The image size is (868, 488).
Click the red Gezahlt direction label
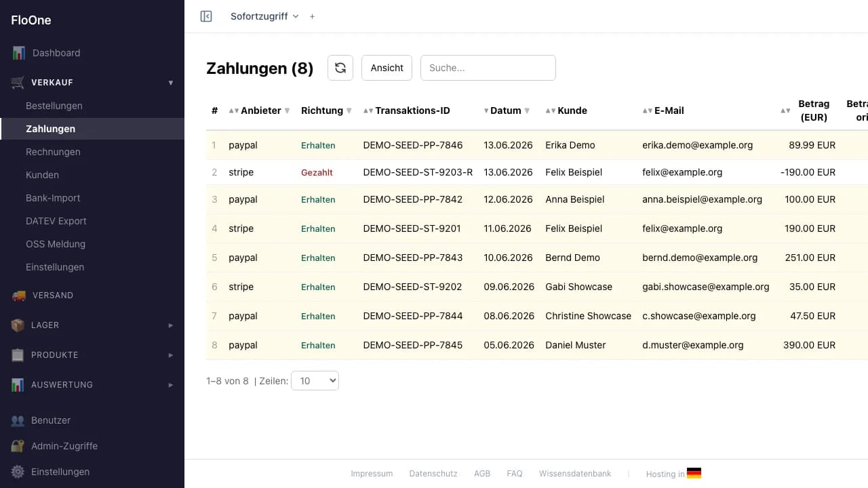pyautogui.click(x=317, y=172)
